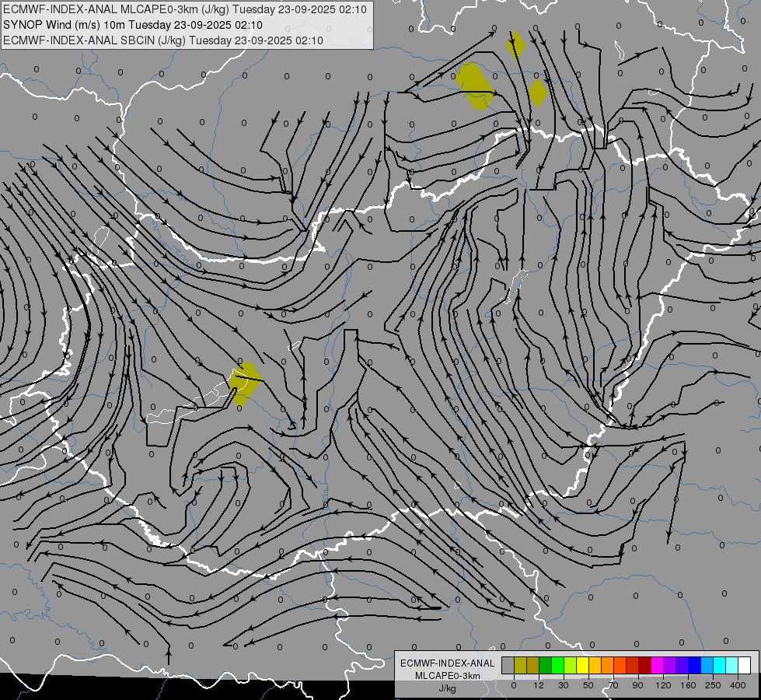Screen dimensions: 761x700
Task: Click the SBCIN title line in header
Action: [x=163, y=40]
